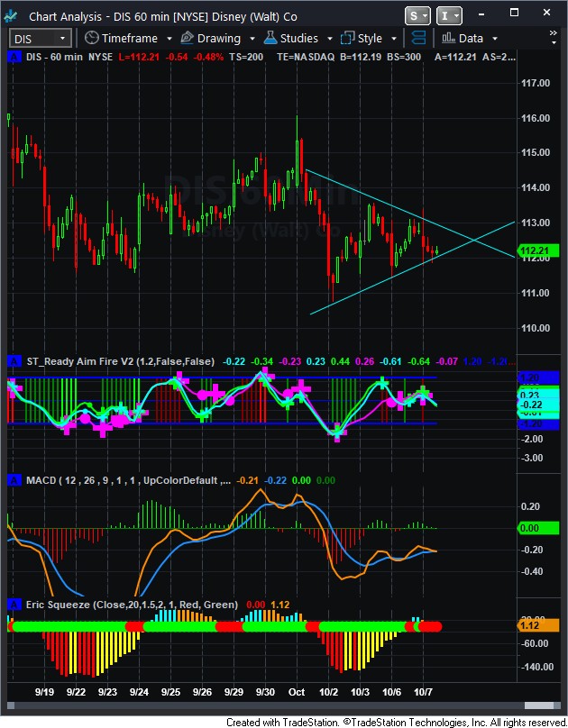
Task: Toggle the ST_Ready Aim Fire 'A' indicator badge
Action: click(14, 361)
